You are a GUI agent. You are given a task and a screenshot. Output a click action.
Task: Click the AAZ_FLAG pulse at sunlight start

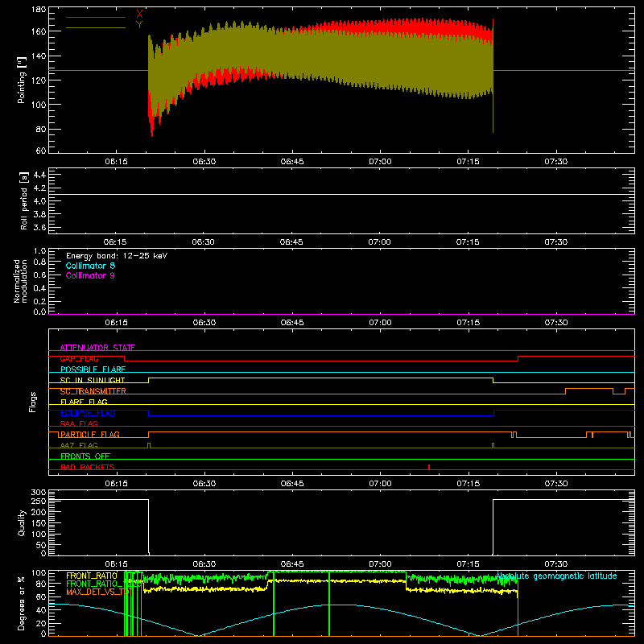pos(149,445)
